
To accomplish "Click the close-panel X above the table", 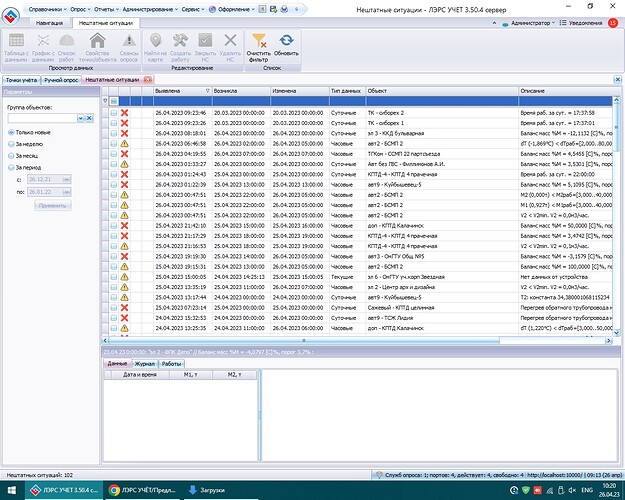I will click(617, 80).
